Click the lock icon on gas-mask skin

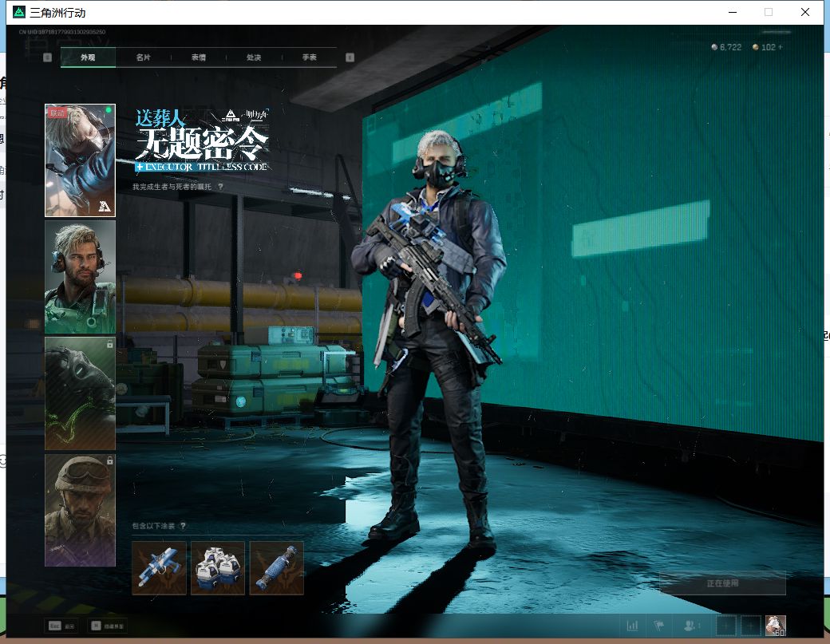tap(109, 345)
